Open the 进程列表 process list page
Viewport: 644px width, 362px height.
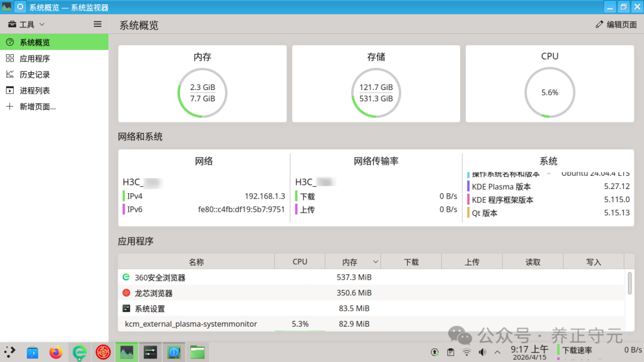(x=54, y=91)
